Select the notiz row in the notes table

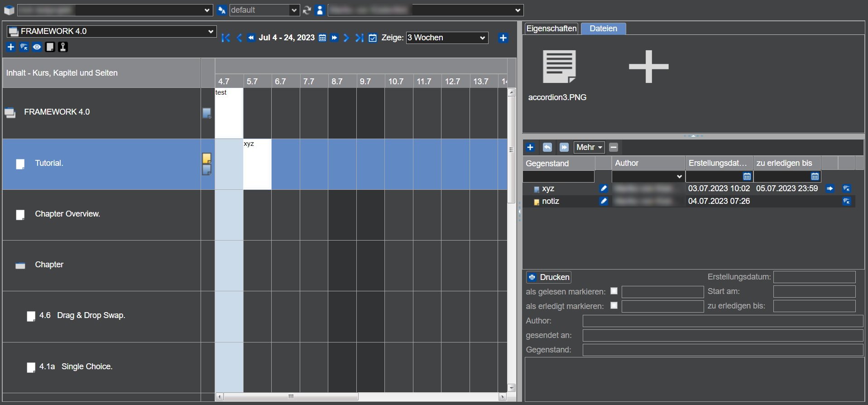point(689,201)
